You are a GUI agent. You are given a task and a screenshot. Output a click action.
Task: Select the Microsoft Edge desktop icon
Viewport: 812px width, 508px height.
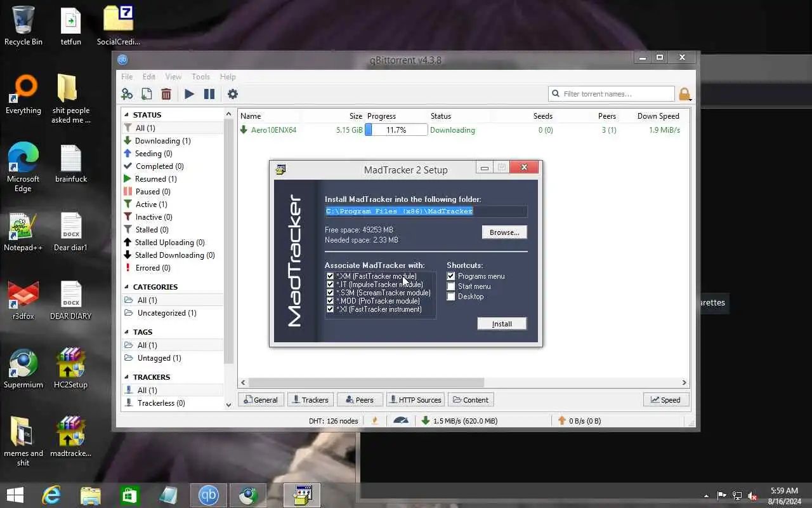23,168
